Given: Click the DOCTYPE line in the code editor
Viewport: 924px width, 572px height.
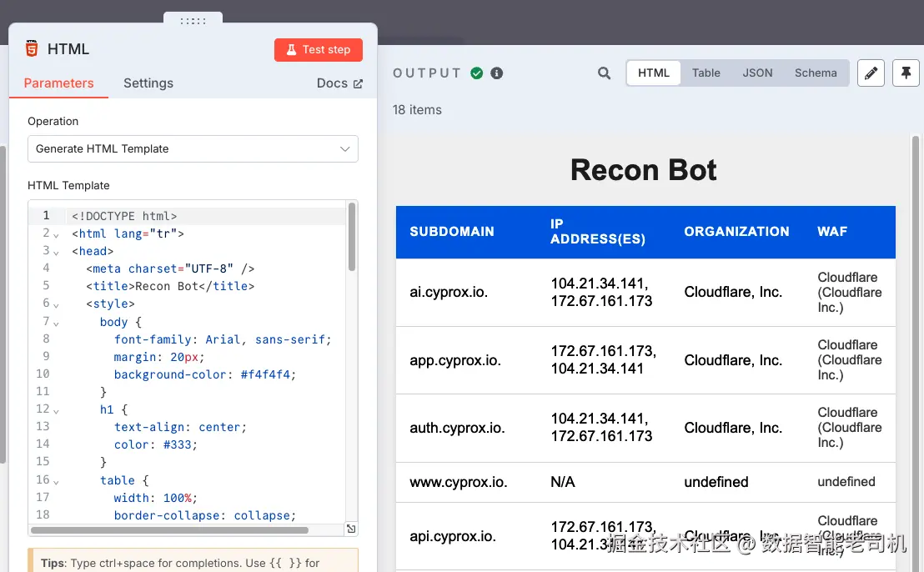Looking at the screenshot, I should tap(124, 216).
